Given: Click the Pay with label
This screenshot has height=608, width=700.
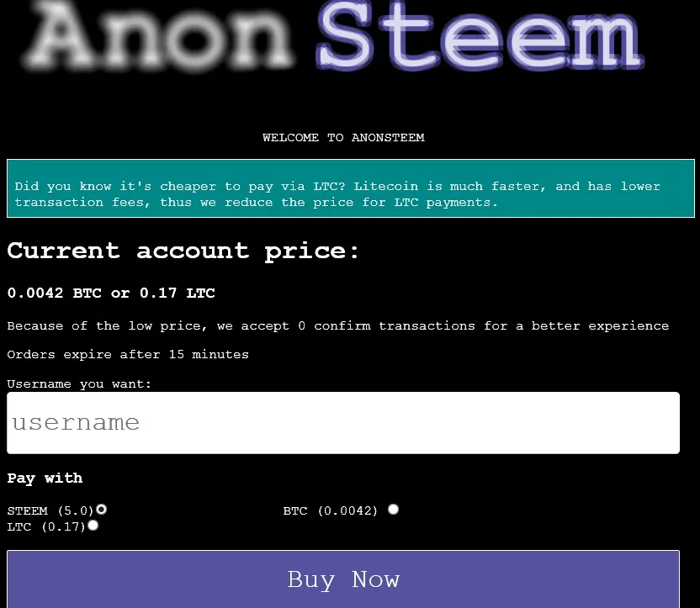Looking at the screenshot, I should 45,478.
